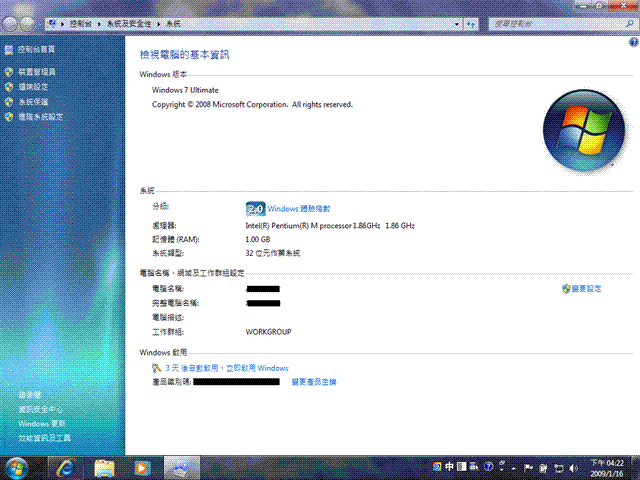Open the 系統及安全性 breadcrumb segment

click(129, 24)
